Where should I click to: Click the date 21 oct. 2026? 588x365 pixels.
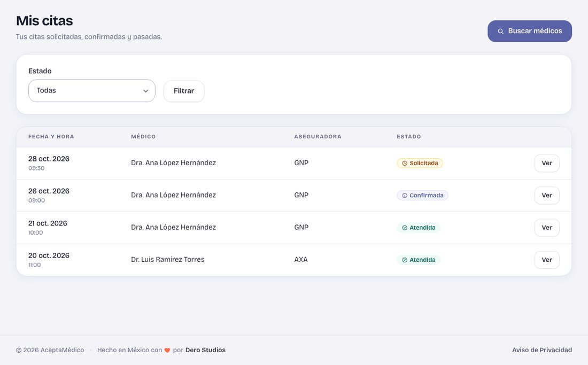coord(48,223)
